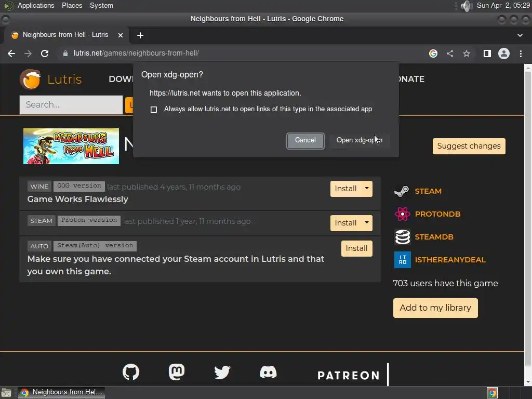Expand the GOG version Install dropdown arrow
The image size is (532, 399).
click(x=367, y=189)
